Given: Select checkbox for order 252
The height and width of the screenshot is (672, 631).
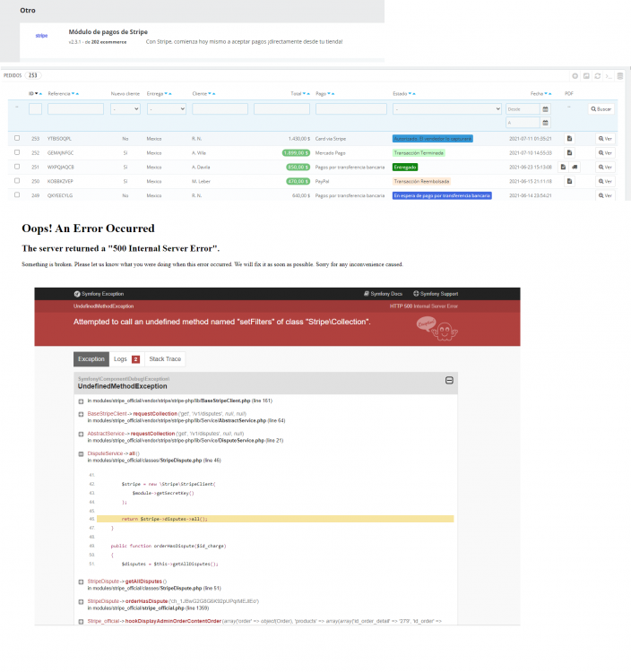Looking at the screenshot, I should pyautogui.click(x=17, y=152).
